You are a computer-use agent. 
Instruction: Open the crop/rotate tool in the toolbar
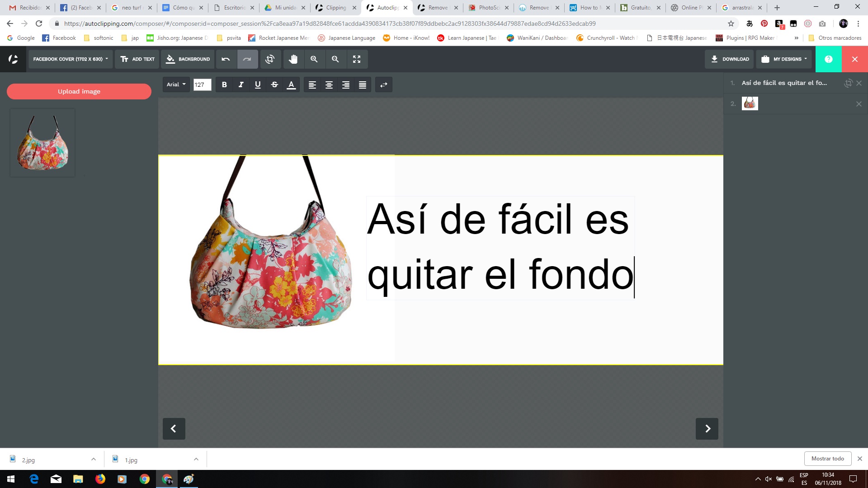click(270, 59)
